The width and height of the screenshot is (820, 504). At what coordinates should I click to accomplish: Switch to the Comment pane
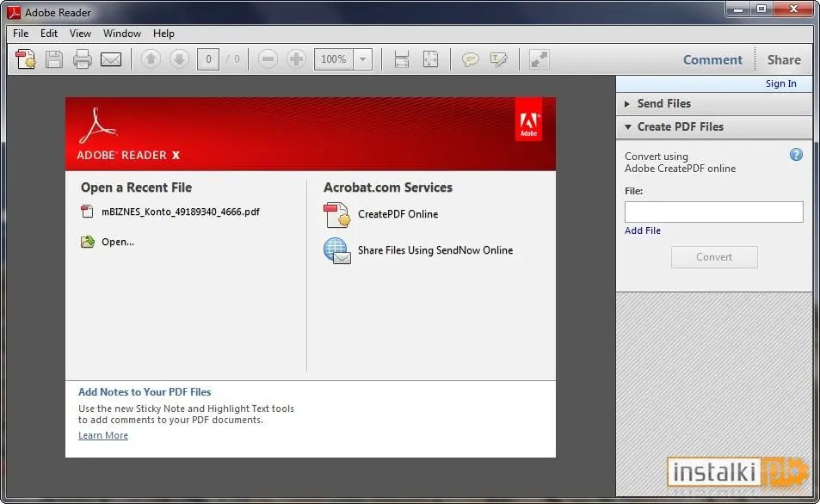coord(712,59)
